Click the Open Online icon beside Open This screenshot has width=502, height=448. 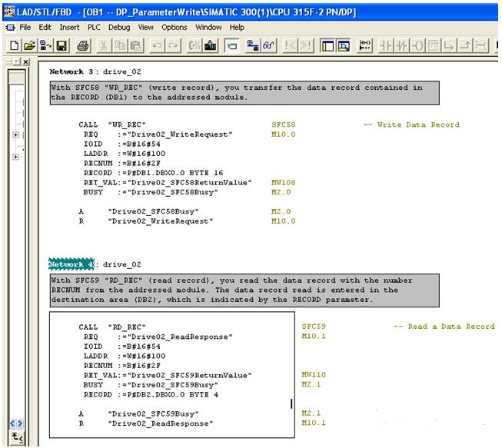point(45,46)
